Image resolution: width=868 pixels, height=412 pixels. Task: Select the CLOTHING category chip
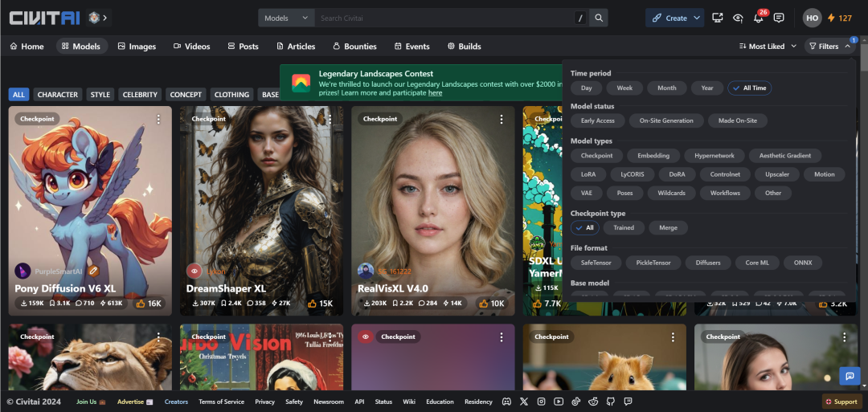232,95
